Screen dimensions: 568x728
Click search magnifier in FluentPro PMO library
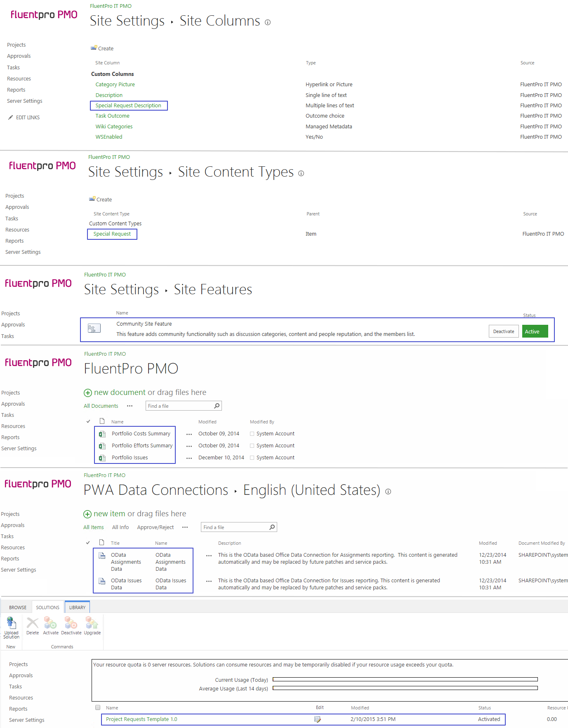click(x=217, y=406)
